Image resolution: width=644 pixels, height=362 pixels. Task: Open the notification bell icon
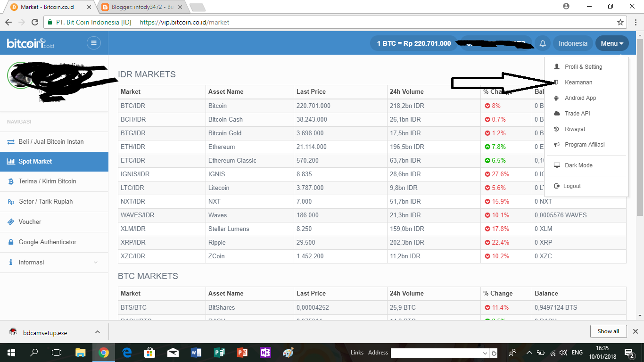tap(543, 43)
